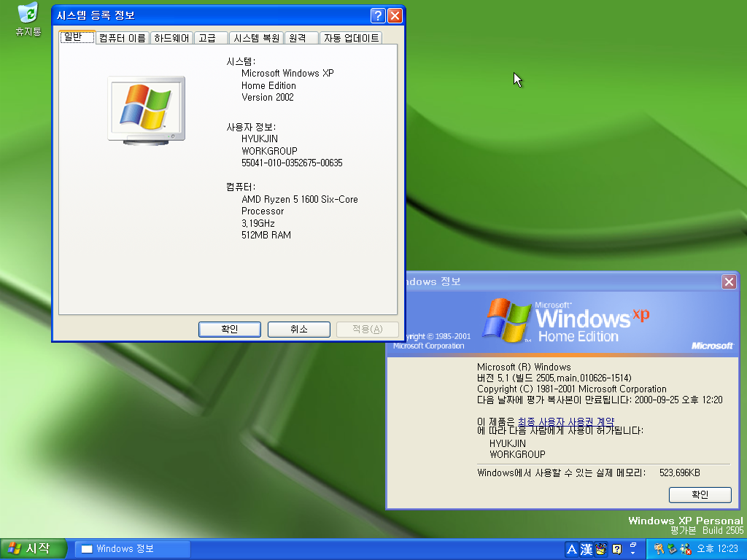
Task: Click the IME 'A' input mode icon
Action: (x=572, y=550)
